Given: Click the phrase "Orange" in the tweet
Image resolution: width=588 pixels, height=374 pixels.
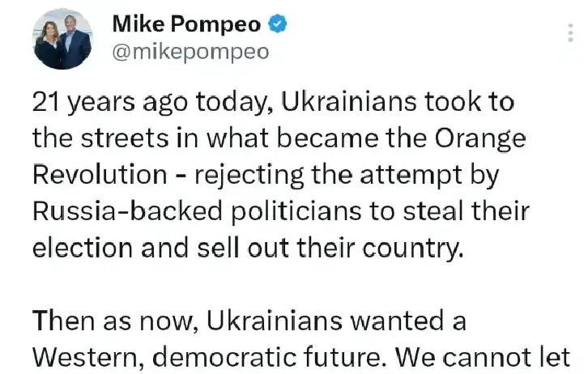Looking at the screenshot, I should click(x=480, y=139).
